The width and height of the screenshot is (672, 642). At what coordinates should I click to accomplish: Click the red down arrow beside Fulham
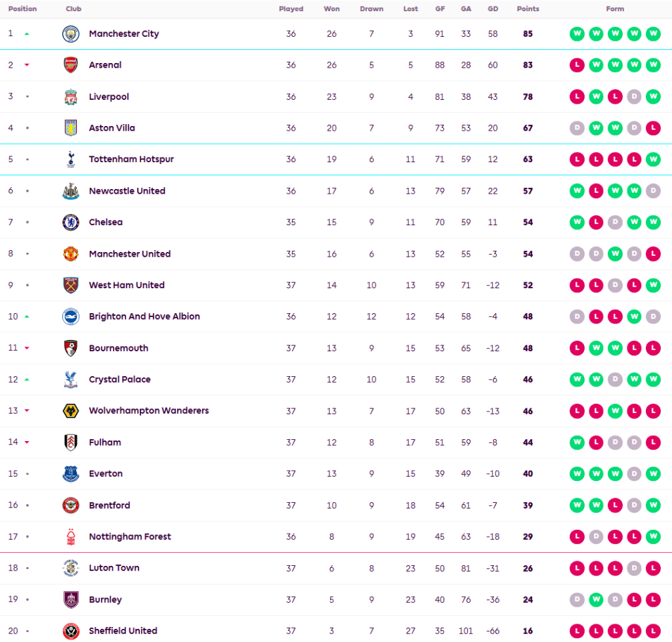[x=27, y=442]
